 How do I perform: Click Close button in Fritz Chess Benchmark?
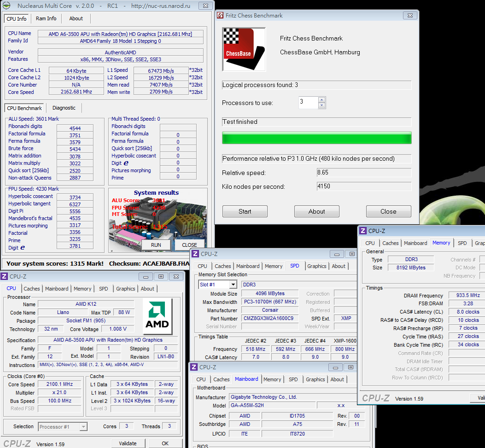(x=388, y=211)
